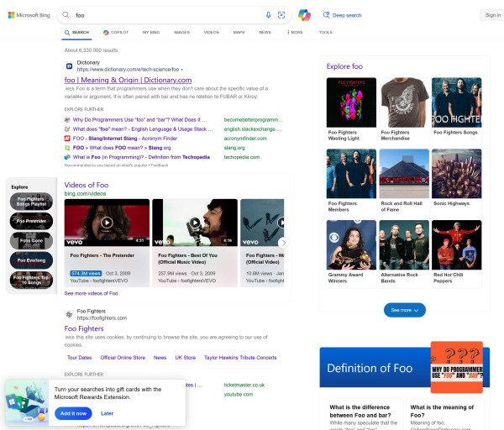This screenshot has width=504, height=430.
Task: Open Alternative Rock Bands card
Action: click(404, 252)
